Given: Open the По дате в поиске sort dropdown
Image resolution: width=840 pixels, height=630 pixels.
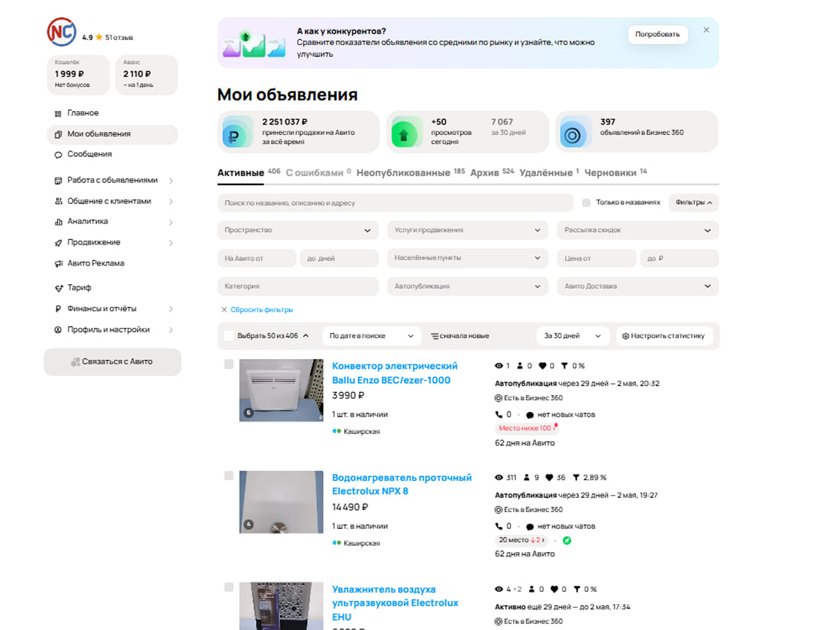Looking at the screenshot, I should coord(372,336).
